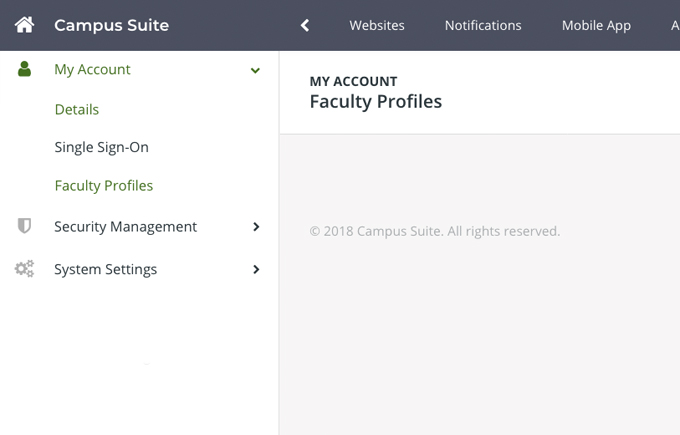Expand the System Settings arrow
This screenshot has width=680, height=435.
(256, 269)
